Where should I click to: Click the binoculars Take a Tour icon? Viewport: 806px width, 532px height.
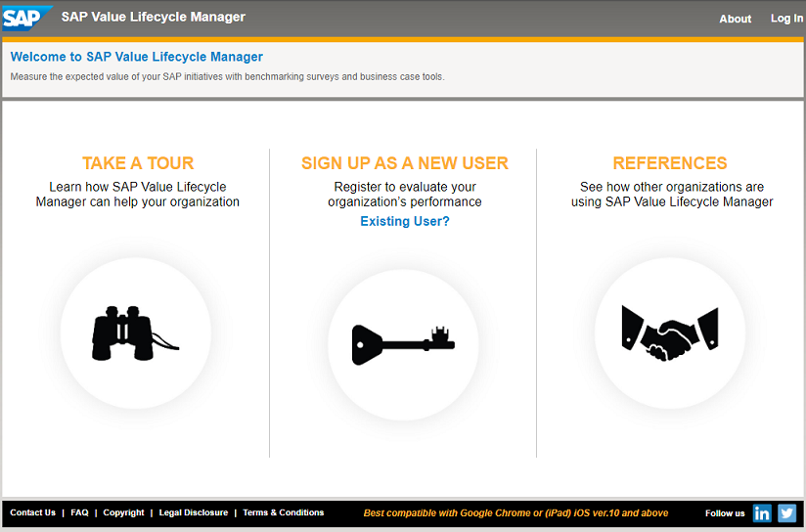tap(136, 333)
